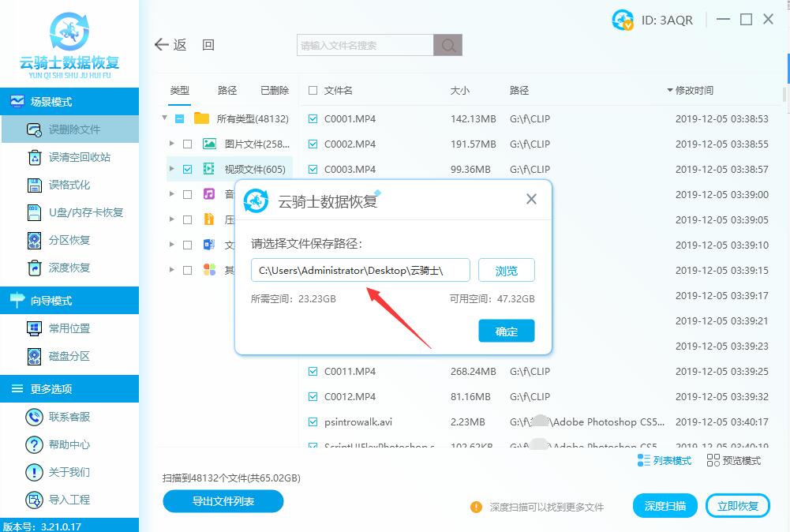
Task: Start 深度恢复 deep recovery mode
Action: [70, 268]
